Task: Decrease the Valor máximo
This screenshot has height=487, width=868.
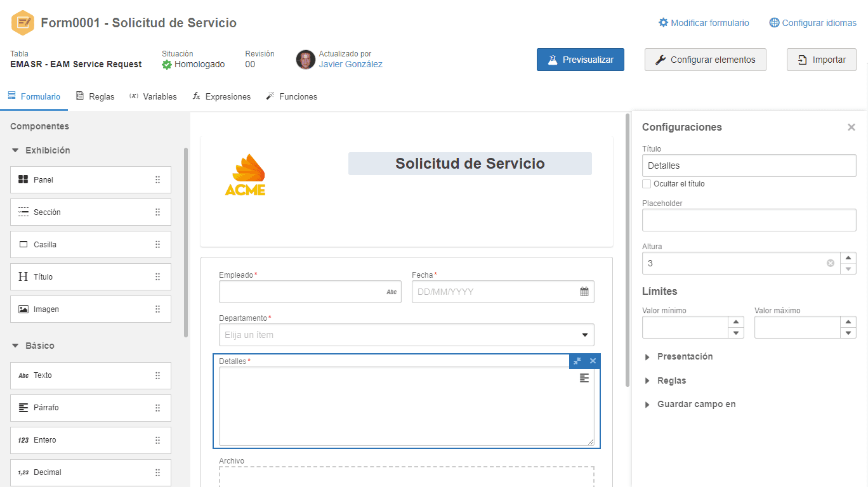Action: (x=848, y=333)
